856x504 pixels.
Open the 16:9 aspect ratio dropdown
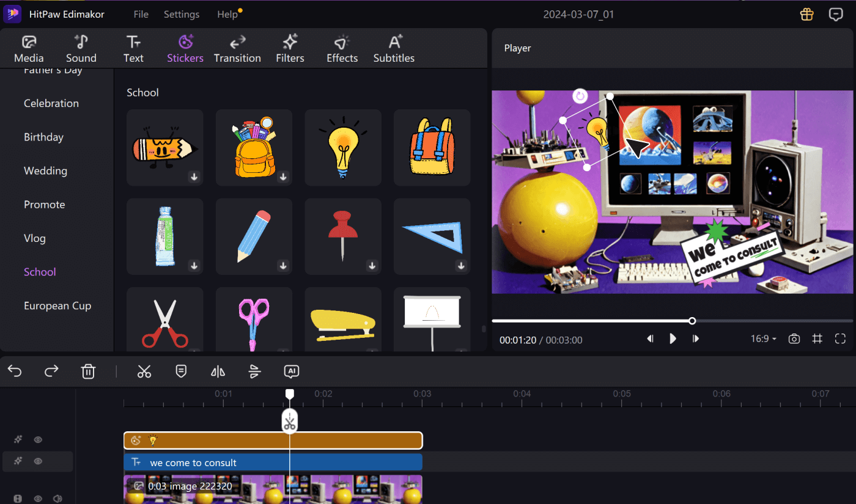coord(763,338)
